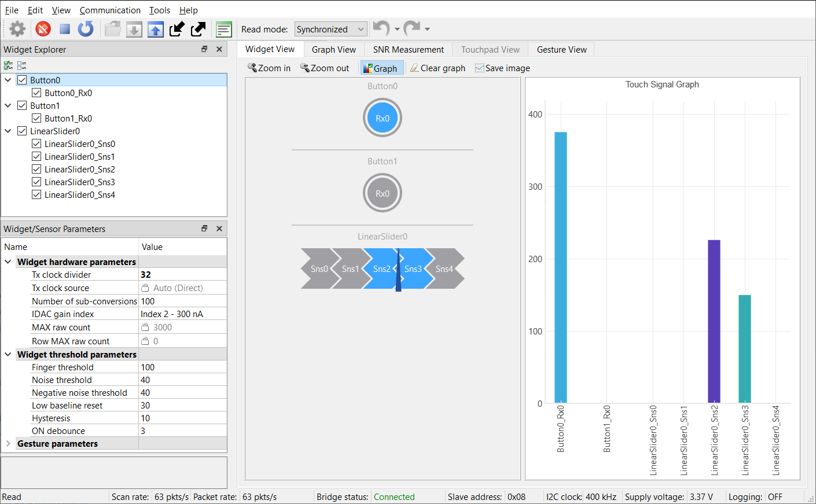Click the export arrow icon in toolbar
Screen dimensions: 816x504
point(198,29)
